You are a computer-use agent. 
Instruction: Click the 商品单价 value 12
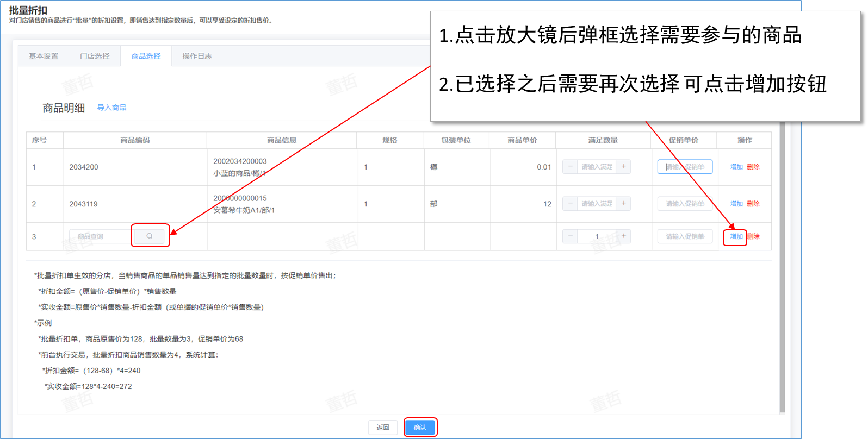point(547,204)
